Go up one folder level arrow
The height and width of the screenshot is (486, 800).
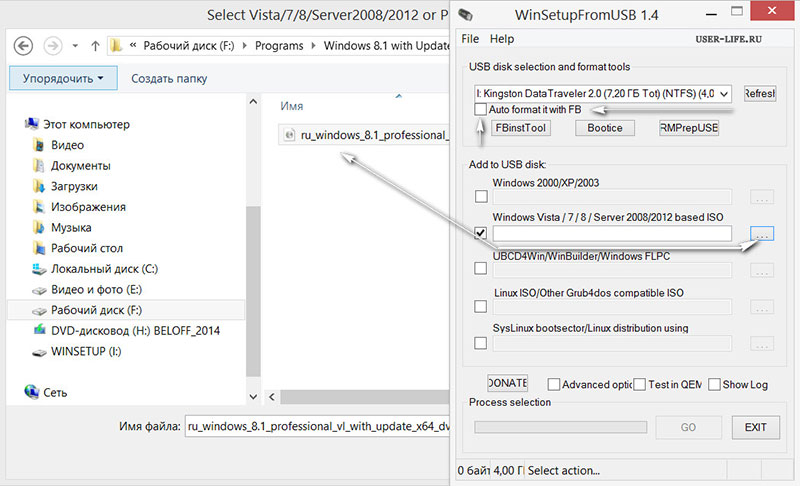(95, 46)
